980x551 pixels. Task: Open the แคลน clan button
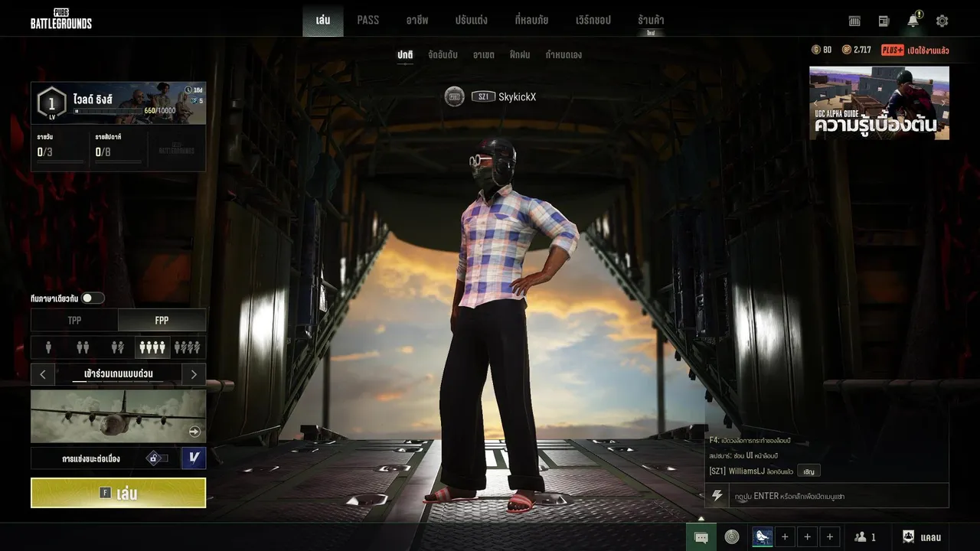(x=923, y=537)
